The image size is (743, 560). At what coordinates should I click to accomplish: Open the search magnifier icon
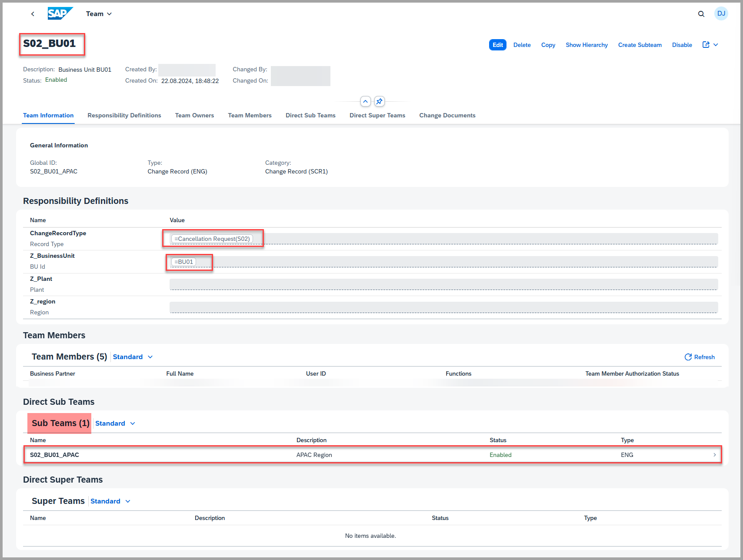tap(701, 14)
